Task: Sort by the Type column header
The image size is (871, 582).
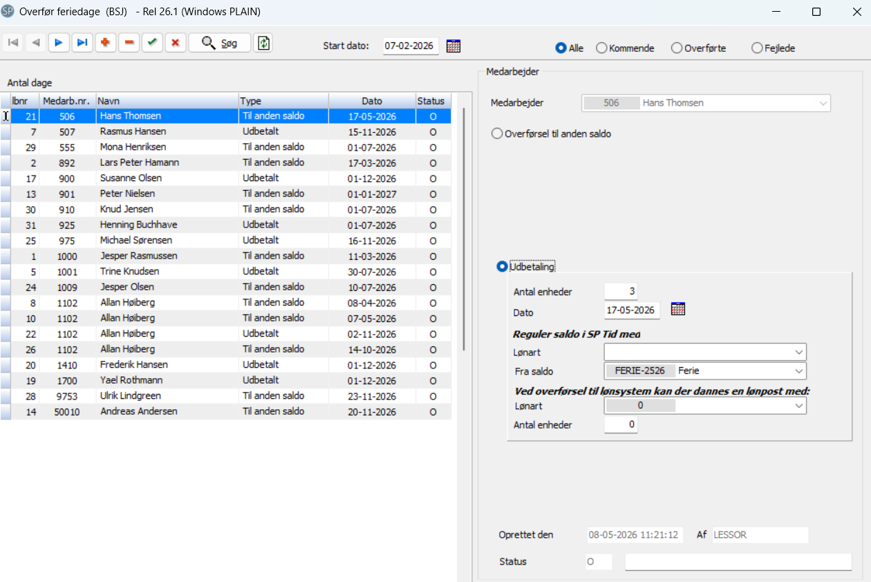Action: pyautogui.click(x=283, y=101)
